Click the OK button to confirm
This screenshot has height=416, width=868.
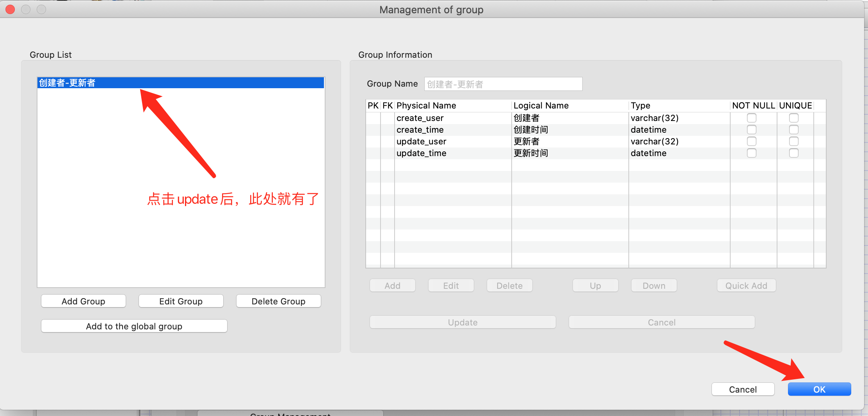click(x=819, y=389)
